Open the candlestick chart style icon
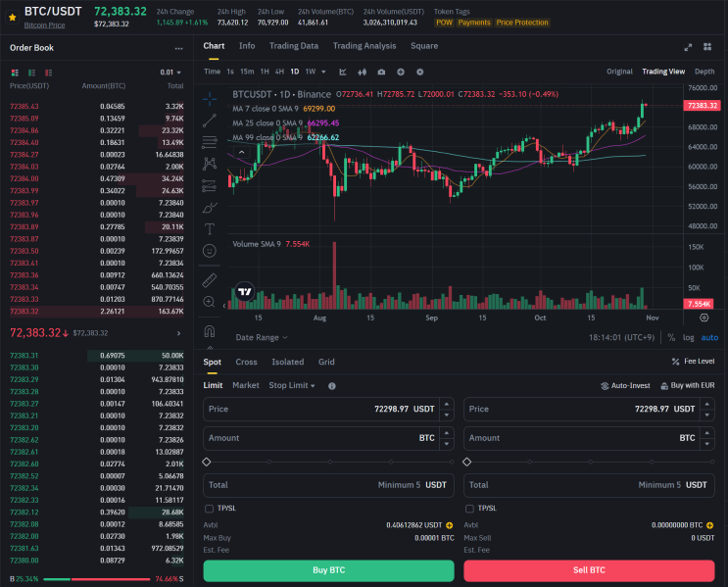Image resolution: width=728 pixels, height=587 pixels. (363, 72)
